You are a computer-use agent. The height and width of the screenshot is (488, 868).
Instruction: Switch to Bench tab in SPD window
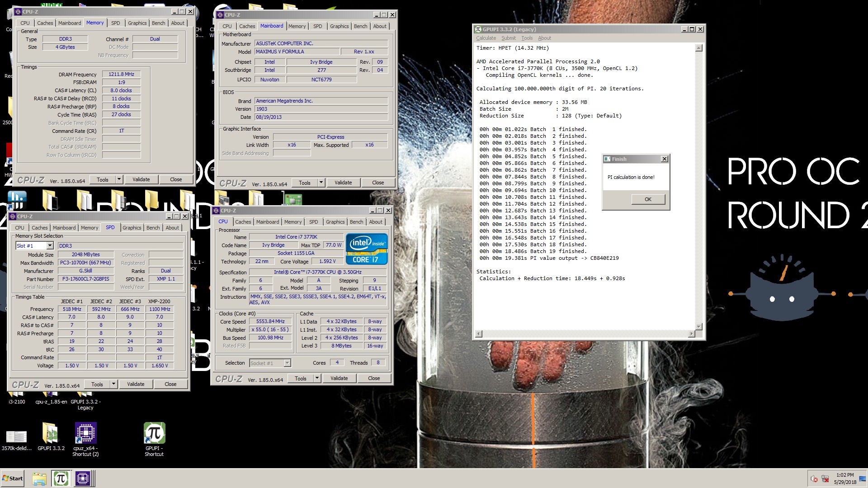pos(153,228)
